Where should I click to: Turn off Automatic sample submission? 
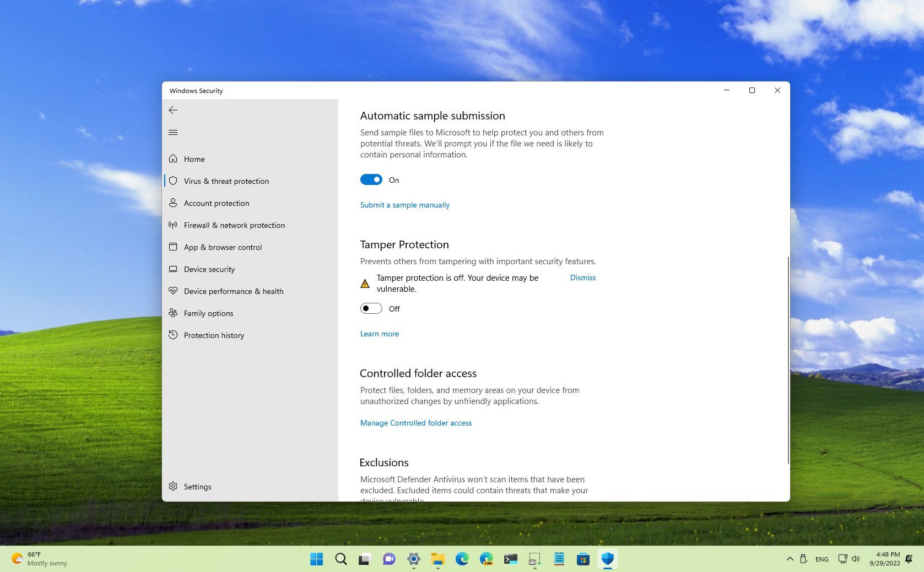pyautogui.click(x=371, y=179)
